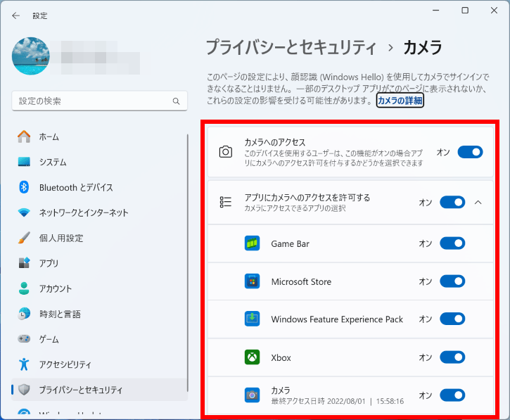Click the back arrow icon

15,15
